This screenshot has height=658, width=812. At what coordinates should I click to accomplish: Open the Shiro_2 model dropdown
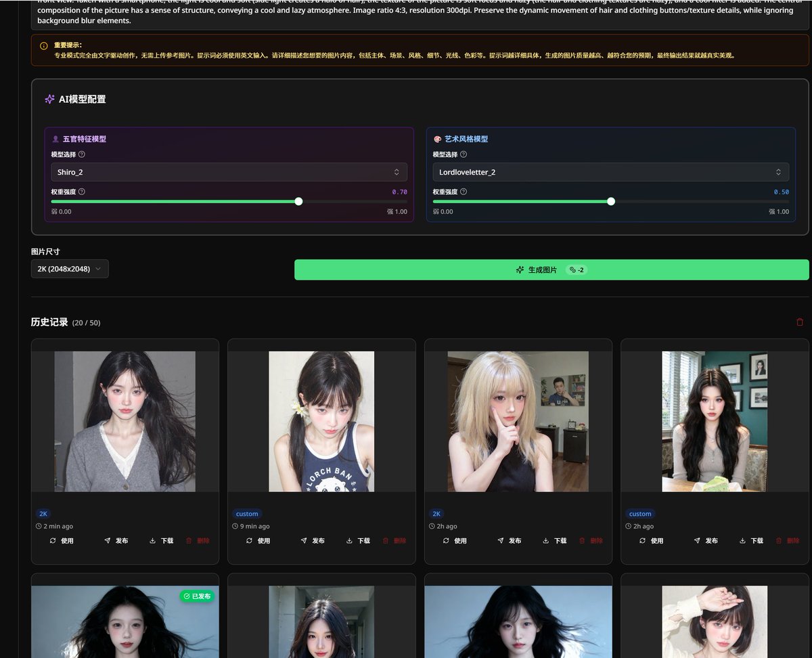tap(229, 172)
